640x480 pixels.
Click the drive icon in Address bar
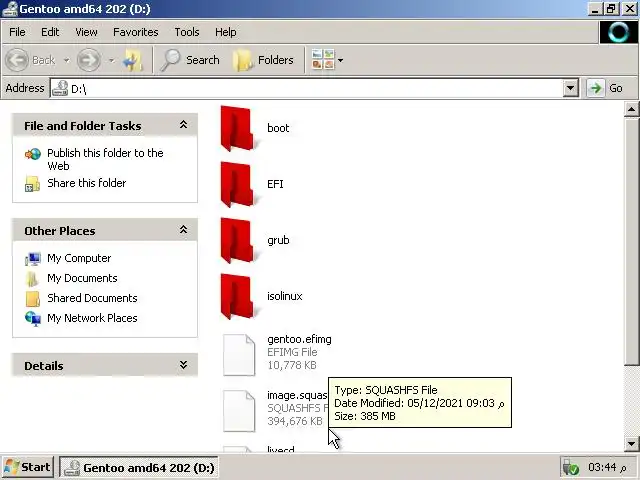click(60, 88)
